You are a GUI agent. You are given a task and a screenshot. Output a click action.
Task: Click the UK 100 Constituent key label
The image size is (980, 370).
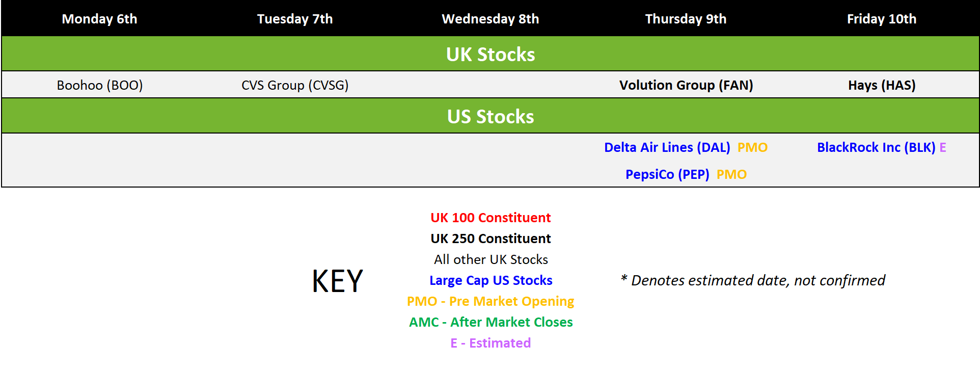pos(491,218)
